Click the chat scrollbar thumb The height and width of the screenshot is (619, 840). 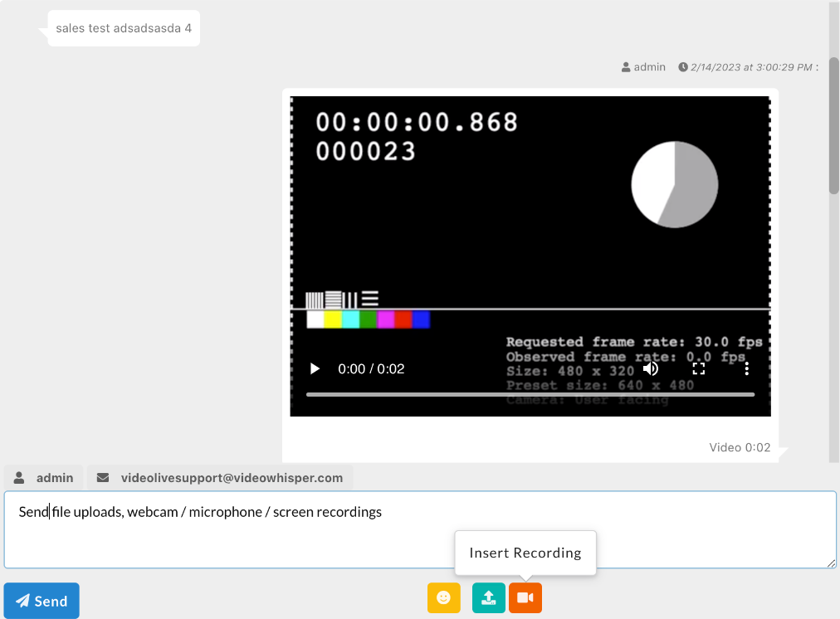[x=833, y=126]
